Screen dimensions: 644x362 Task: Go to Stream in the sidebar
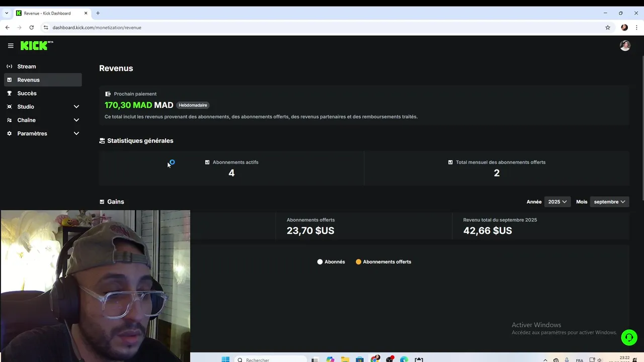[43, 66]
